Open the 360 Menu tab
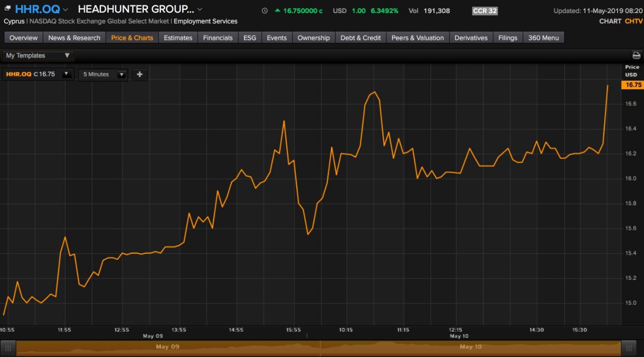This screenshot has height=357, width=644. (543, 38)
